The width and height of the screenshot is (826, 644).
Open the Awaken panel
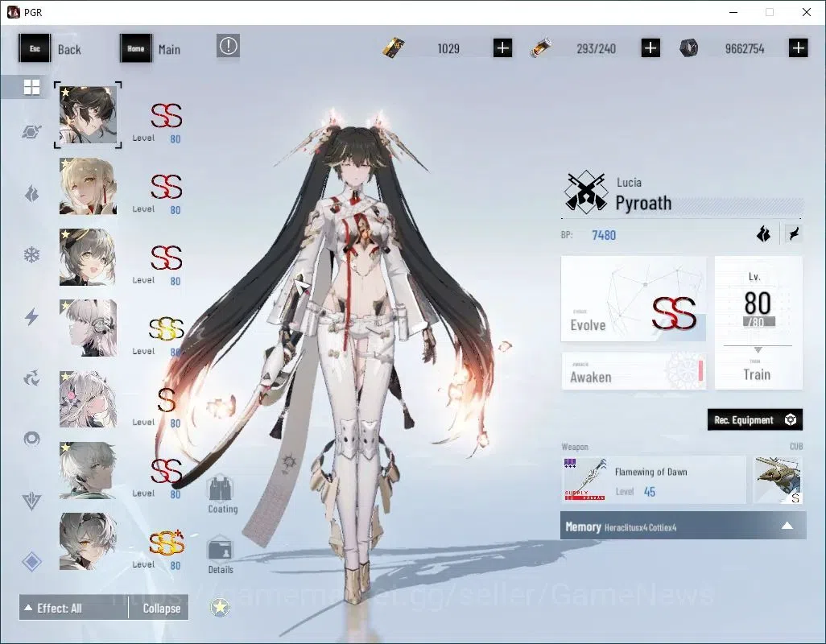click(634, 371)
